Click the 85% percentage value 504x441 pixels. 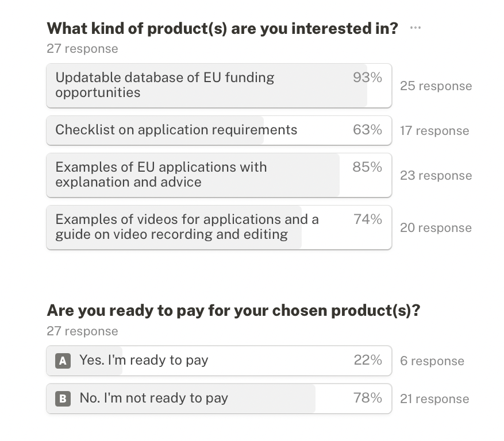[x=367, y=167]
